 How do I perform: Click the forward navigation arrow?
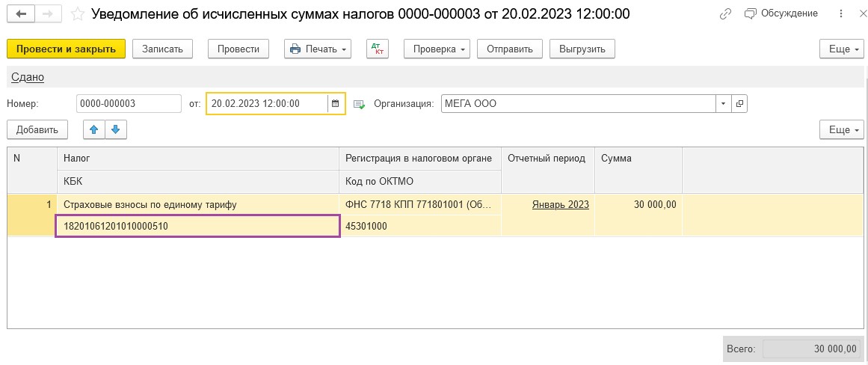[49, 14]
